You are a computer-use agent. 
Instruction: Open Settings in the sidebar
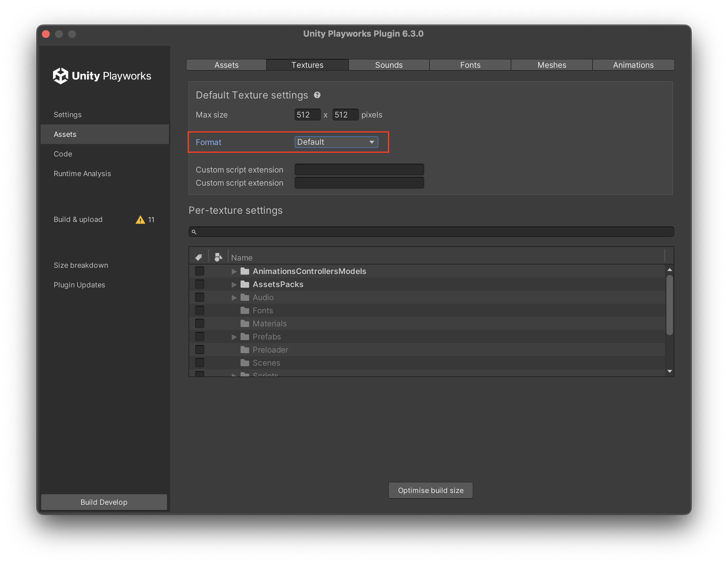pos(105,115)
